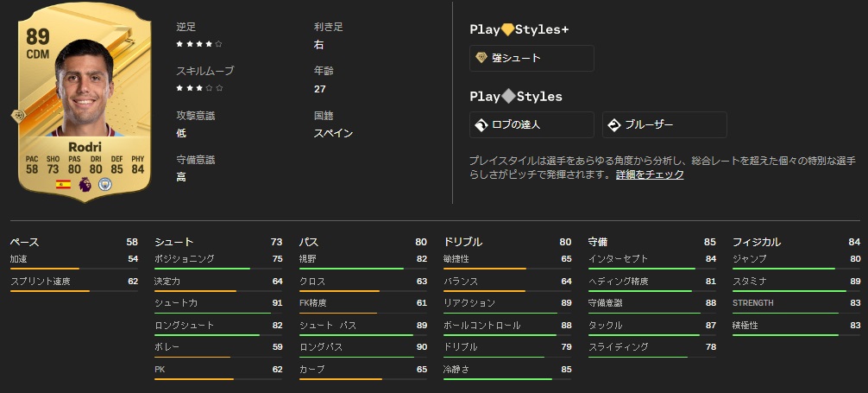
Task: Click the gold diamond in PlayStyles+ heading
Action: (507, 29)
